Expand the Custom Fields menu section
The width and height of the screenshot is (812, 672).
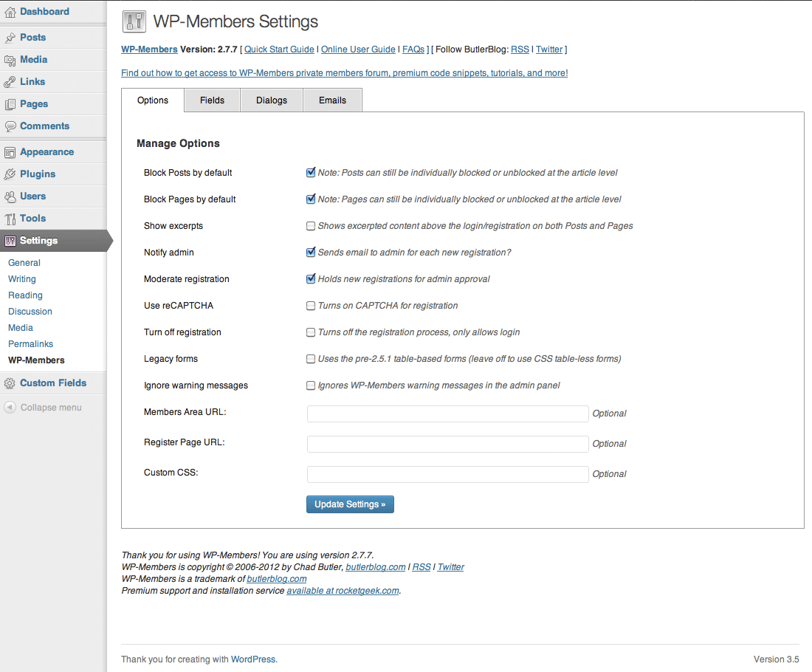(53, 383)
